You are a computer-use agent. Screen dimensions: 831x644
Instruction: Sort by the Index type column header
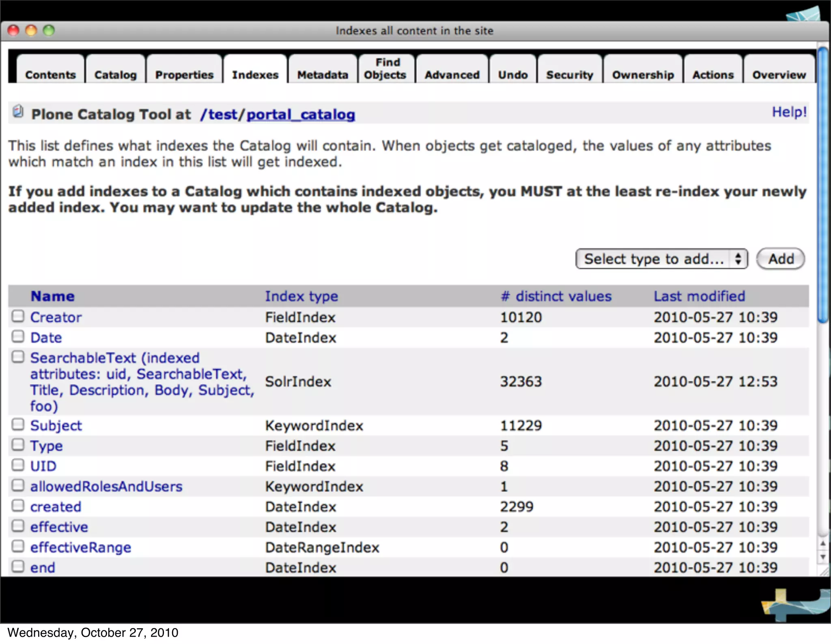click(301, 296)
